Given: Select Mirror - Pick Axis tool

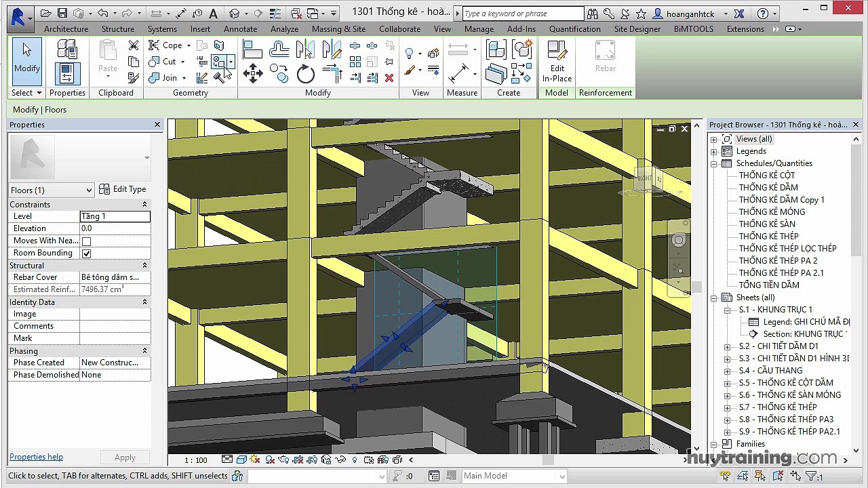Looking at the screenshot, I should coord(304,49).
